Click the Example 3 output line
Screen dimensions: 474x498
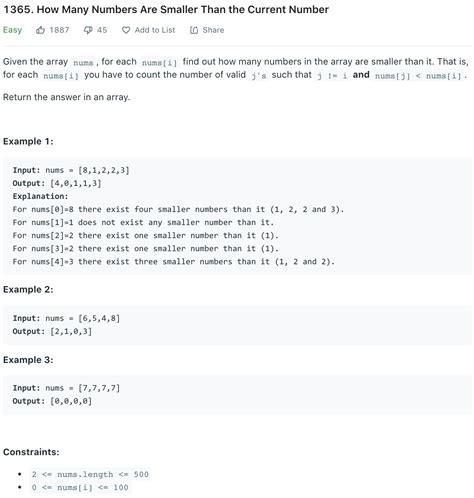pos(52,401)
